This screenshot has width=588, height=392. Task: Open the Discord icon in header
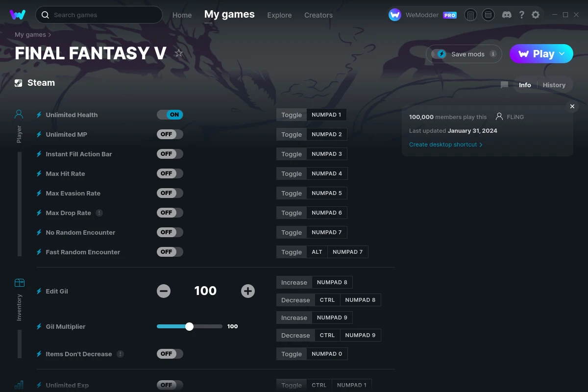[x=507, y=15]
